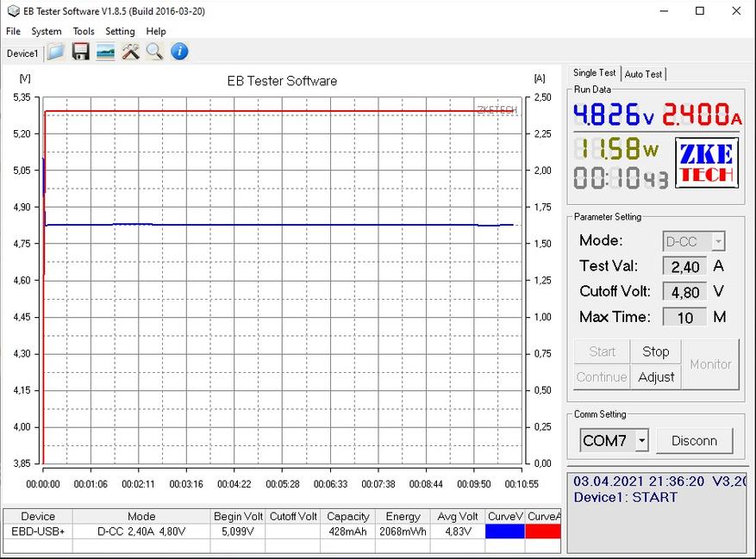
Task: Click the Stop button
Action: coord(655,351)
